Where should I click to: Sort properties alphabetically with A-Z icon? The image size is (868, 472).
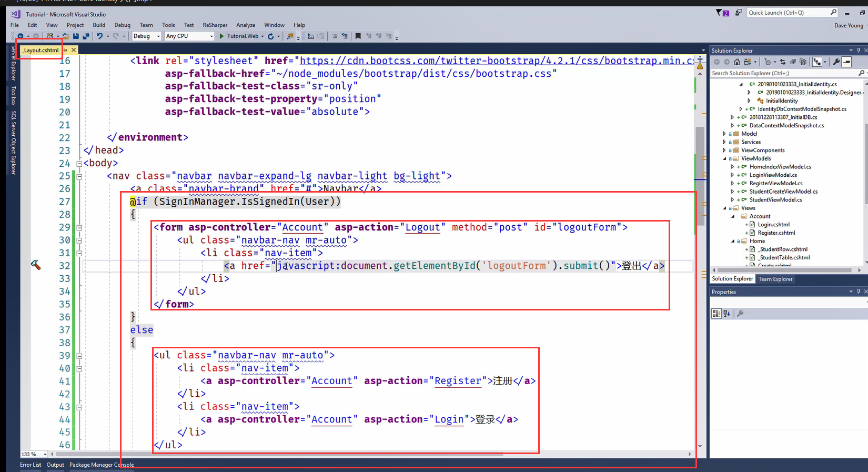(x=726, y=314)
